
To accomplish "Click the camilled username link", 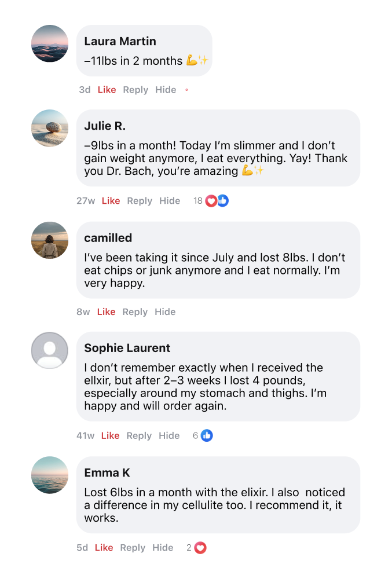I will click(108, 238).
